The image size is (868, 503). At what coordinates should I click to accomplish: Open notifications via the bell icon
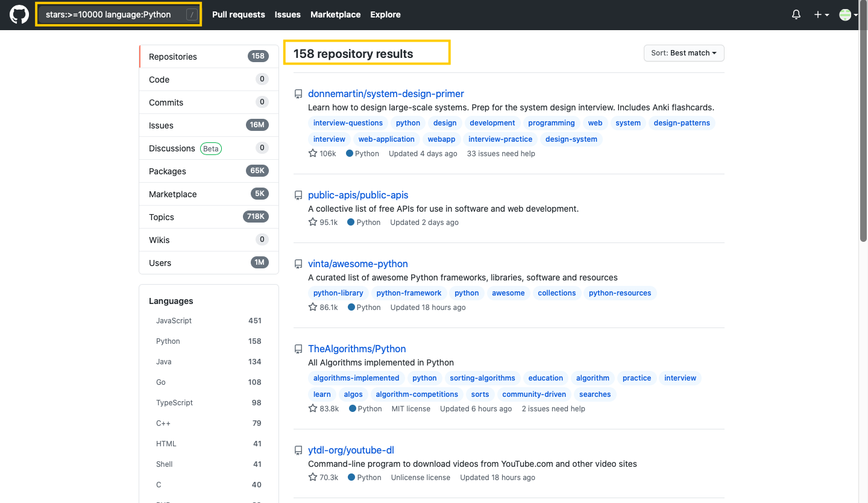(796, 14)
